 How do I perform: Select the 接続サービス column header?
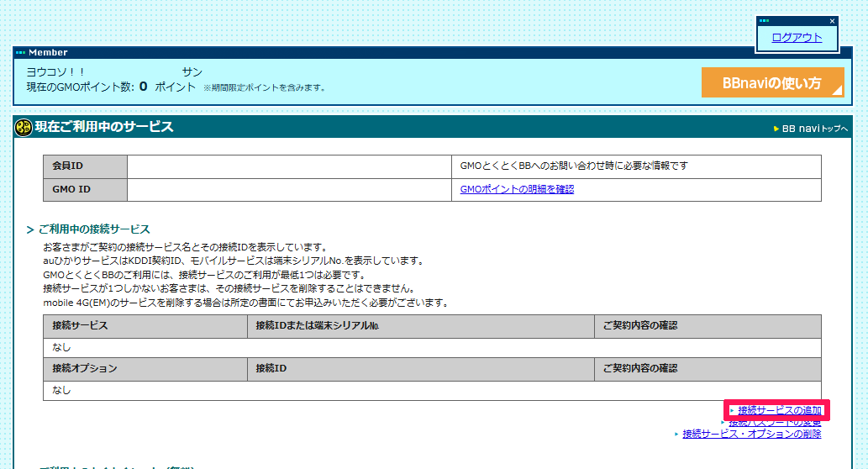(x=145, y=326)
